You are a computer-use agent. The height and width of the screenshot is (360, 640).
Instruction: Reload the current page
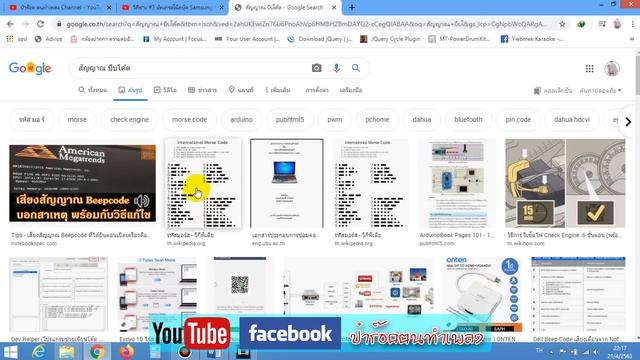point(40,24)
